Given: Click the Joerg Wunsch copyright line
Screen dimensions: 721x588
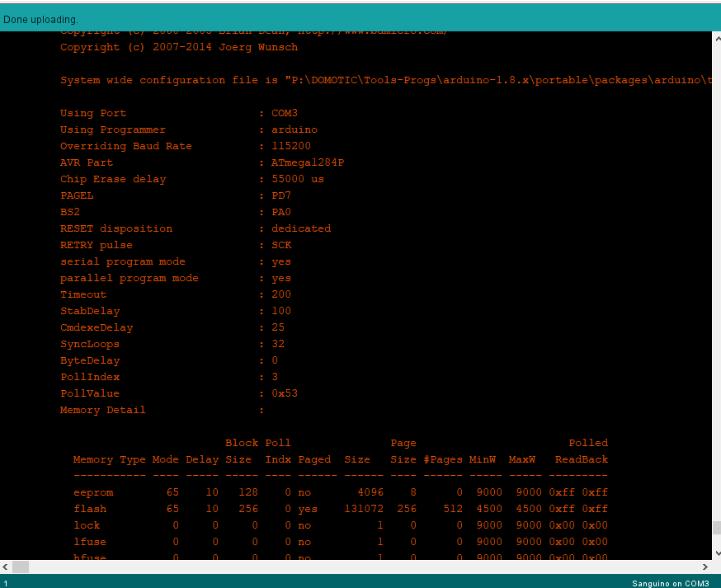Looking at the screenshot, I should coord(179,47).
